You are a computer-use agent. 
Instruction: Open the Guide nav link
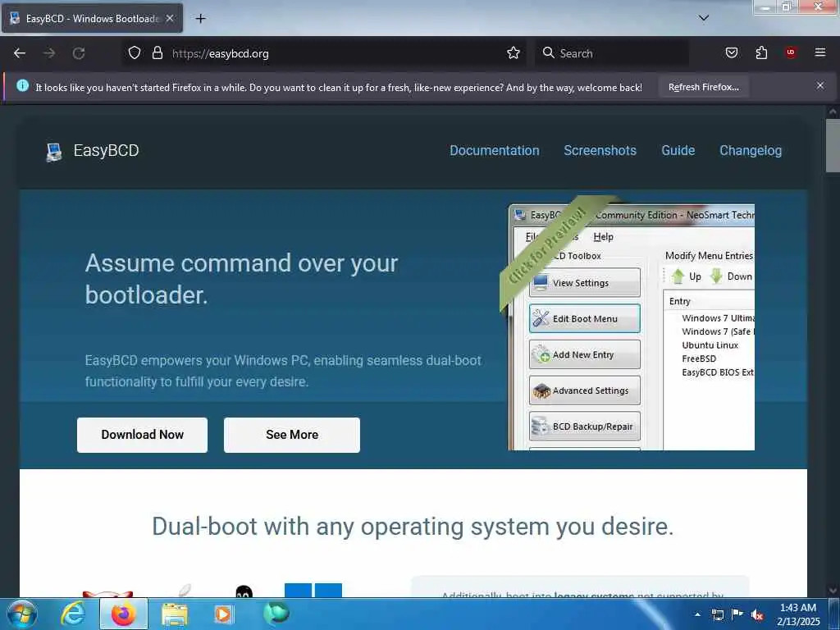(x=678, y=151)
